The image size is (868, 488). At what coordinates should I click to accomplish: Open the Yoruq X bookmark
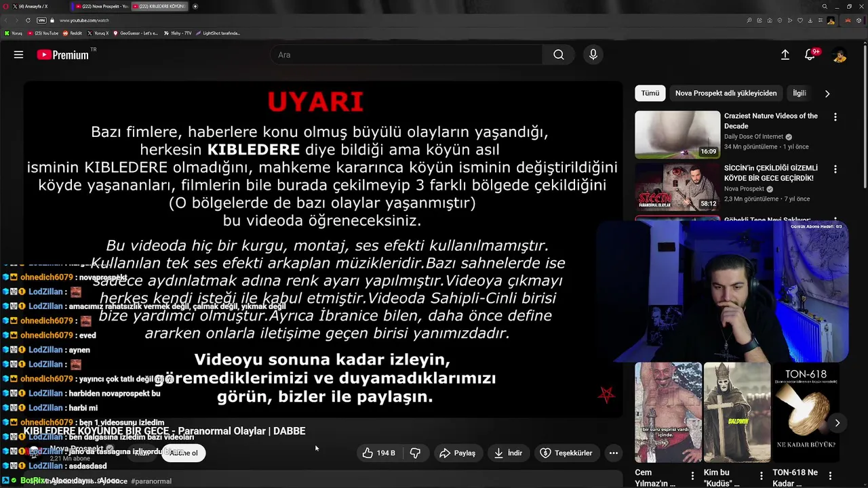pos(98,33)
